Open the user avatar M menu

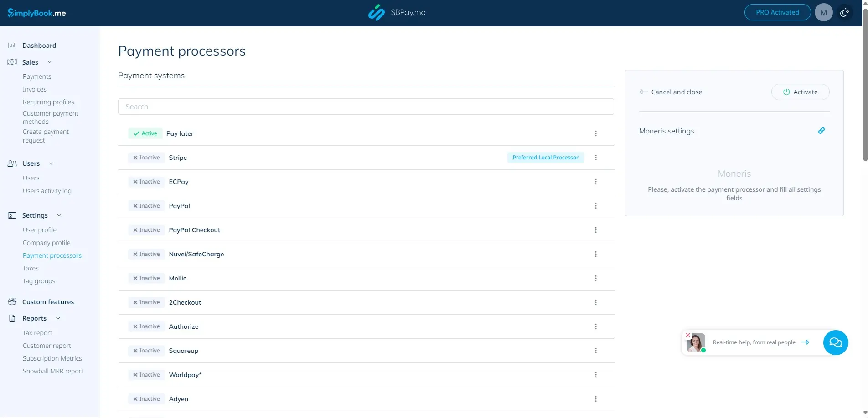(823, 13)
